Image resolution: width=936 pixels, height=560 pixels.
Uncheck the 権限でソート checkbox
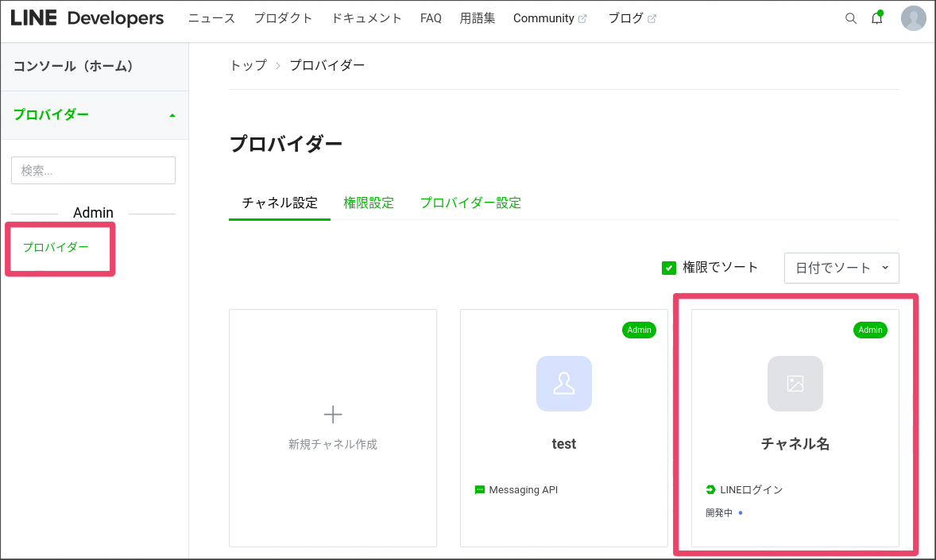click(668, 268)
